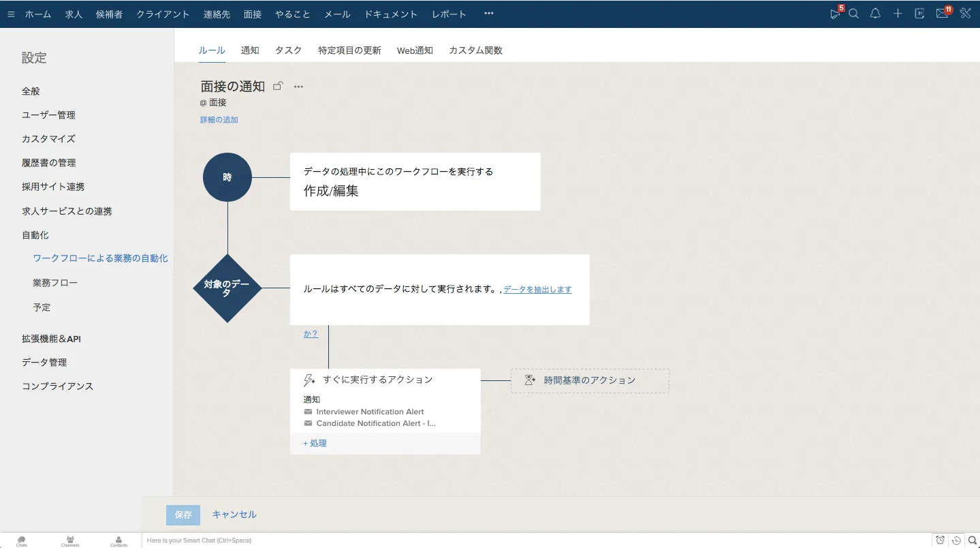Toggle the lock icon beside 面接の通知
The image size is (980, 548).
(x=278, y=87)
